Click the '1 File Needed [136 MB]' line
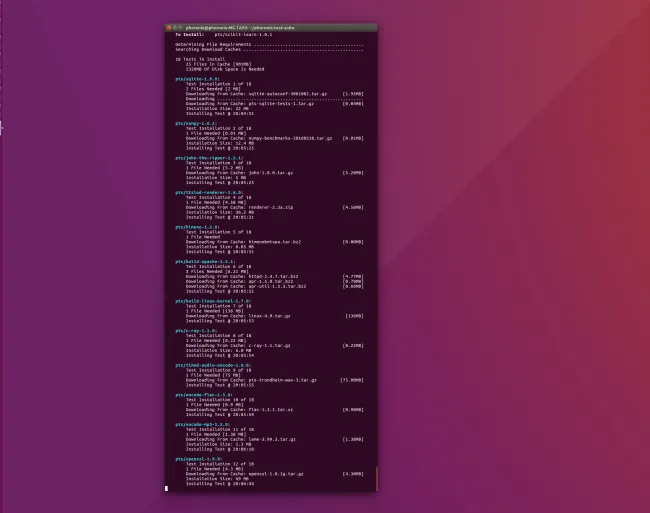The width and height of the screenshot is (650, 513). [214, 311]
